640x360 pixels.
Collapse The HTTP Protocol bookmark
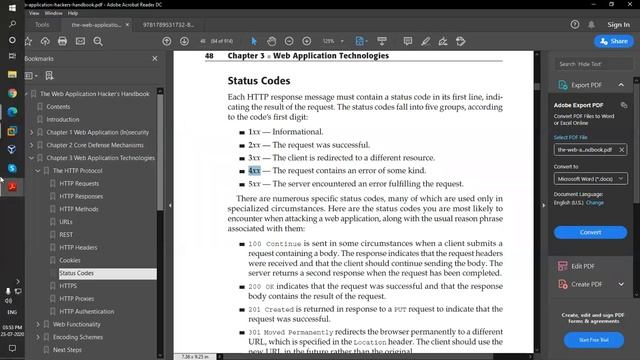tap(38, 171)
